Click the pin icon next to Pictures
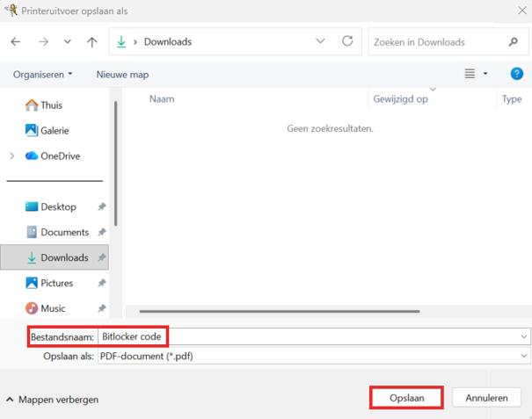Viewport: 532px width, 419px height. [x=102, y=283]
